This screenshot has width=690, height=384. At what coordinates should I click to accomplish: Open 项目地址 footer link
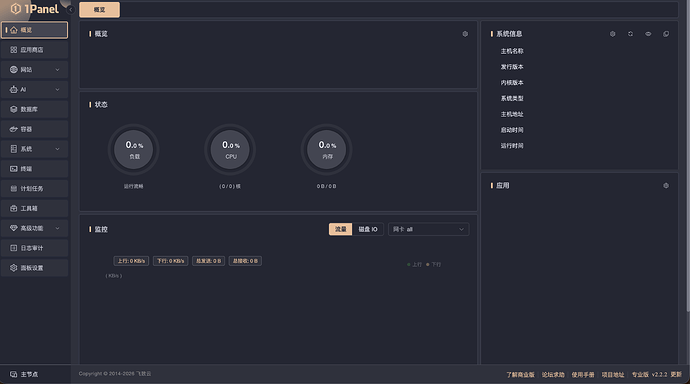(613, 375)
